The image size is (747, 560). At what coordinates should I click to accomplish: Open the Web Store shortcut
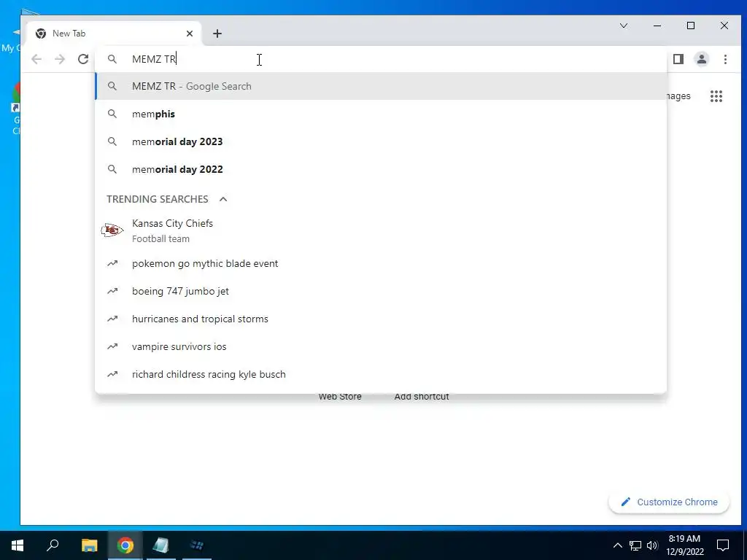(340, 396)
